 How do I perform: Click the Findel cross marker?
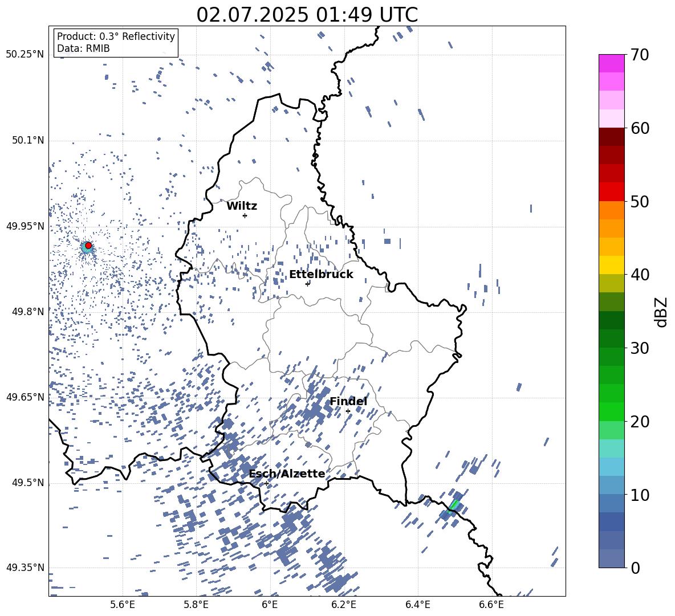pyautogui.click(x=348, y=411)
